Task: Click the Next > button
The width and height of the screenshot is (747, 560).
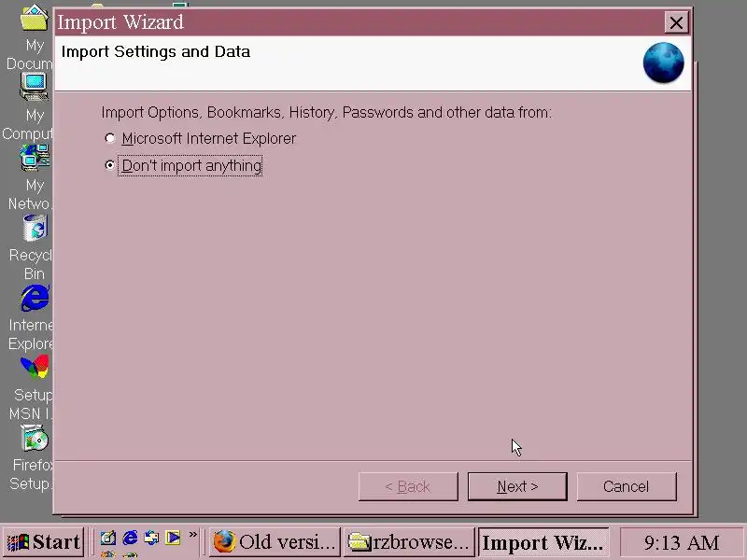Action: tap(517, 486)
